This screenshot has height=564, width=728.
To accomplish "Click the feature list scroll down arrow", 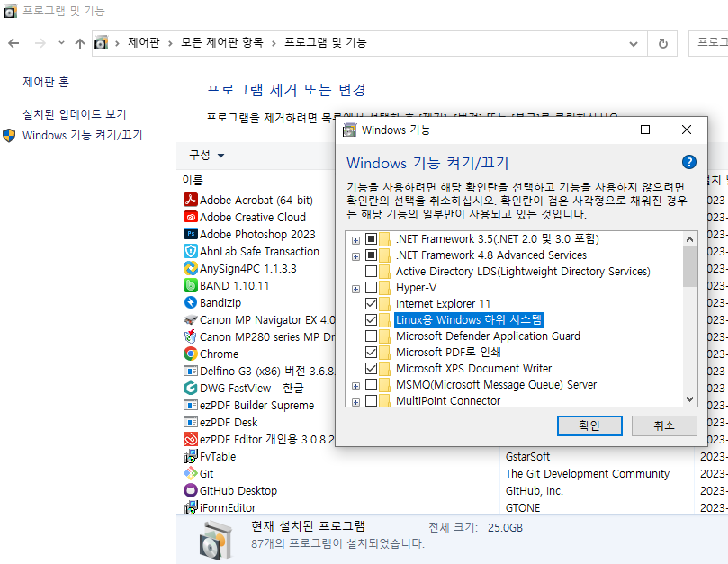I will pyautogui.click(x=689, y=399).
